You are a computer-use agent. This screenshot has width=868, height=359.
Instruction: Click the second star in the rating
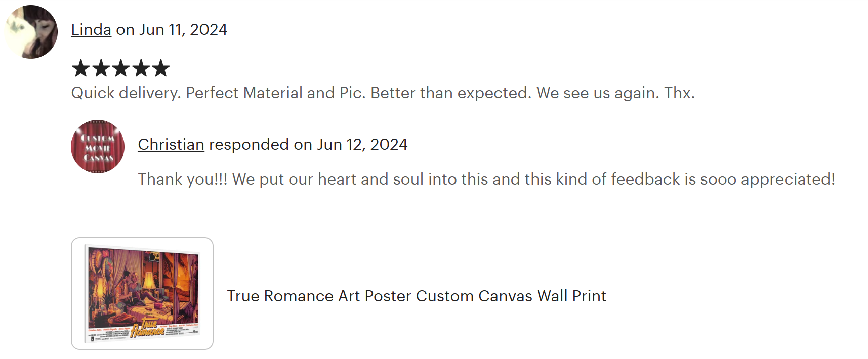point(101,68)
